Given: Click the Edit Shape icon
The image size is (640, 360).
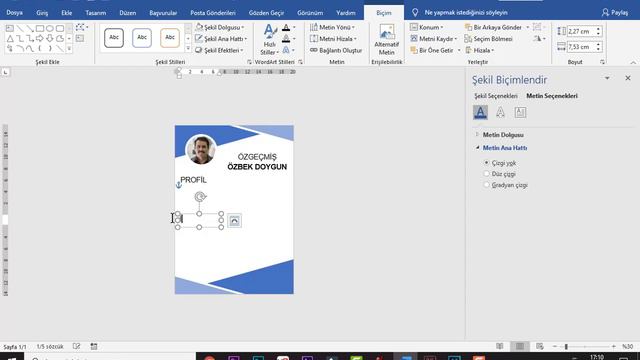Looking at the screenshot, I should click(80, 27).
